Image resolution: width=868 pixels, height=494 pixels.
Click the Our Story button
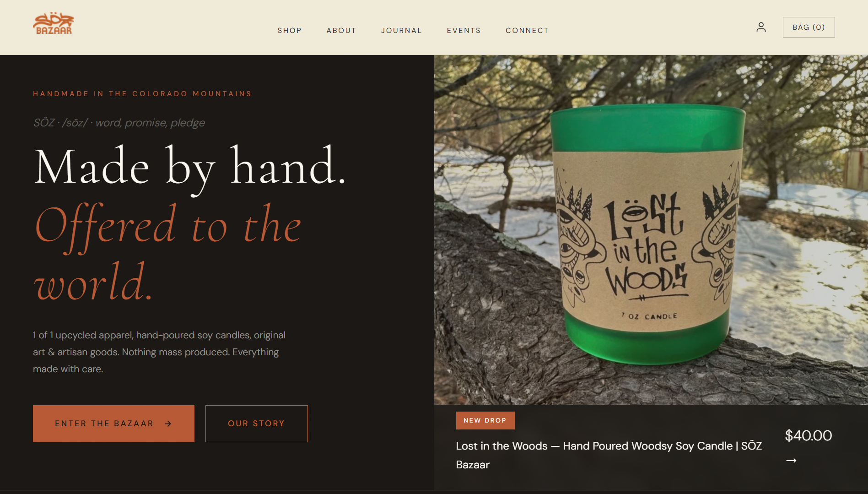coord(256,423)
